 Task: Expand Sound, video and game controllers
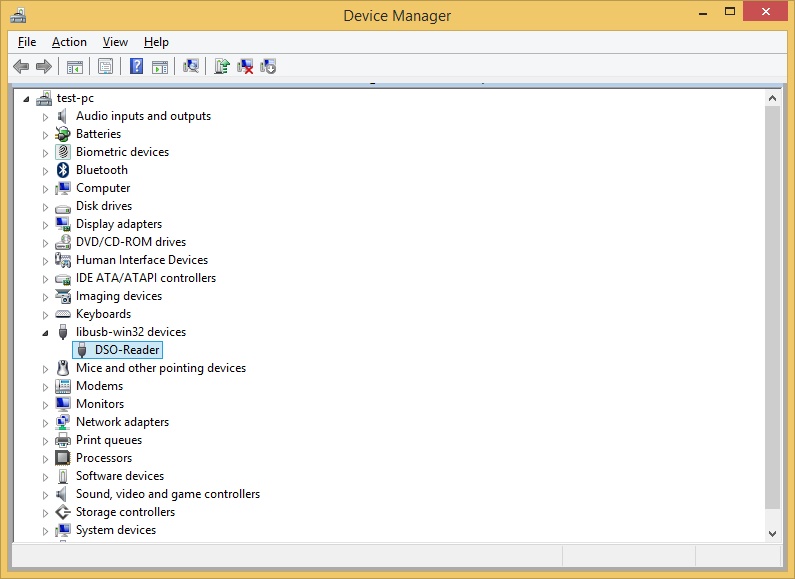45,495
